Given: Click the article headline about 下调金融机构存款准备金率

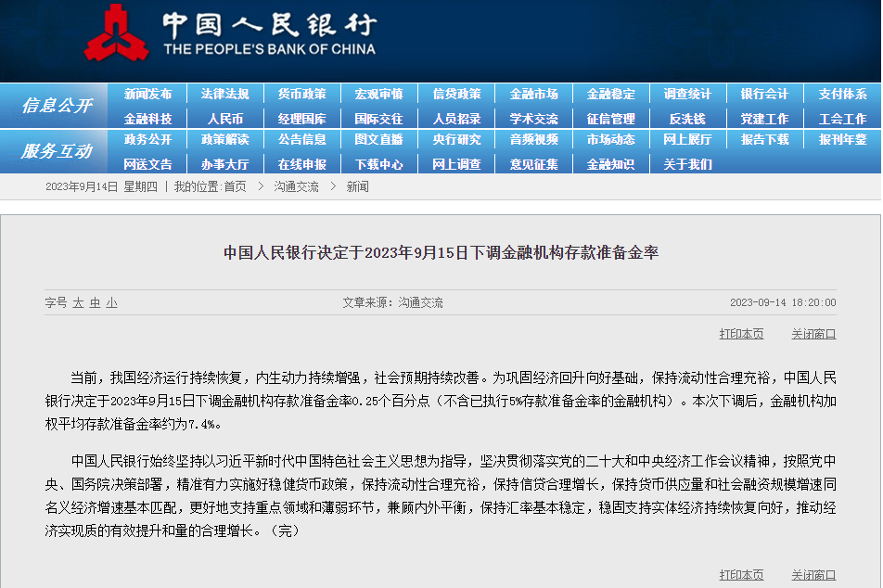Looking at the screenshot, I should tap(441, 252).
